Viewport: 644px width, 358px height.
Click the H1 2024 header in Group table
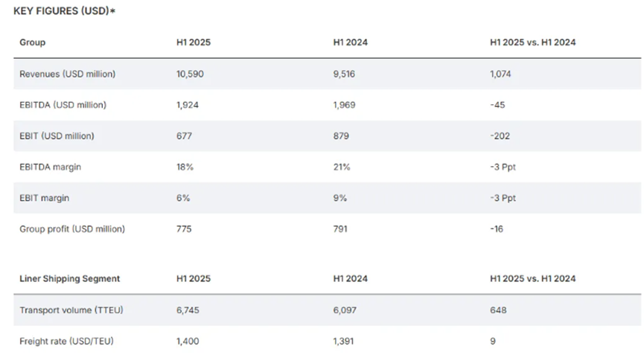click(351, 42)
